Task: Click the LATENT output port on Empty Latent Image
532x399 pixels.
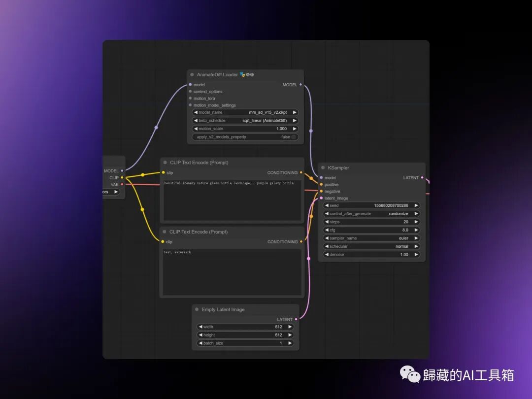Action: pos(296,319)
